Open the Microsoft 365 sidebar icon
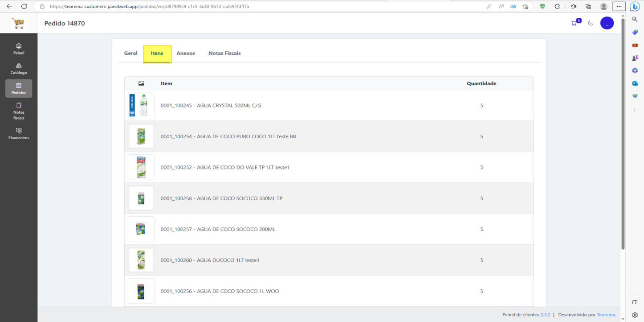This screenshot has height=322, width=644. [x=635, y=70]
